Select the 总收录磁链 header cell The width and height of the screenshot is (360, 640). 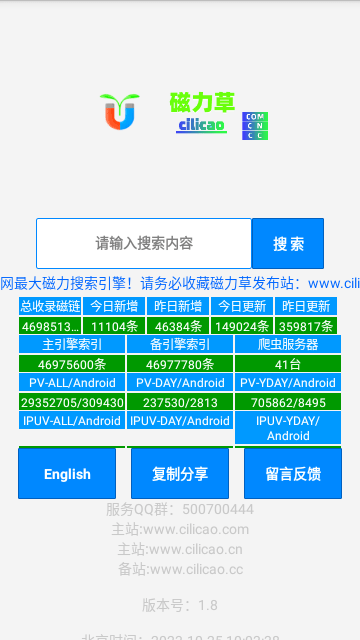tap(50, 306)
